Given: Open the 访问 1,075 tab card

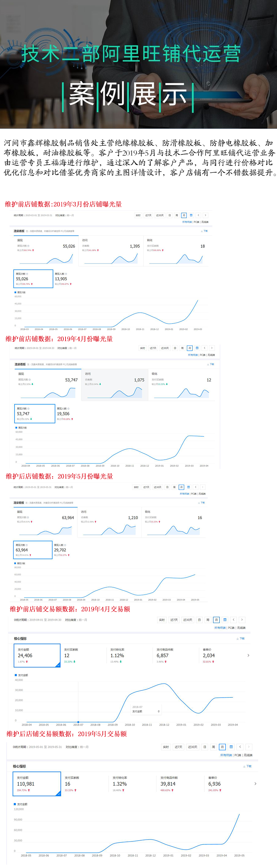Looking at the screenshot, I should tap(114, 385).
